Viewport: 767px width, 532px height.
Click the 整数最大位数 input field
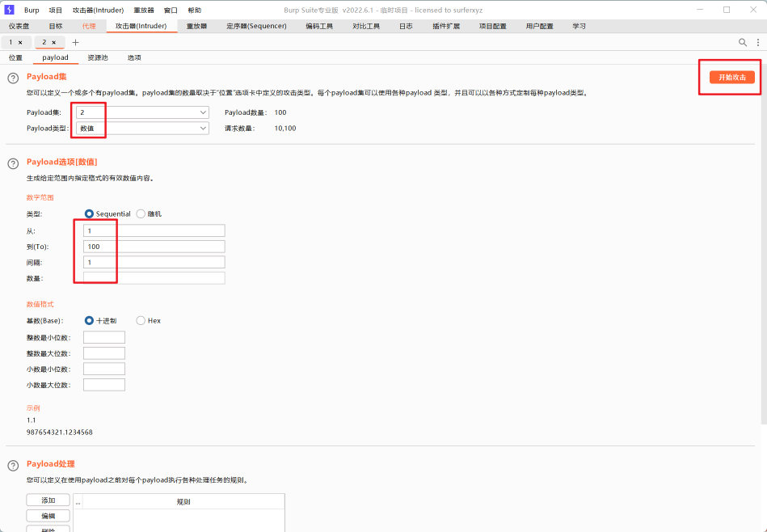(x=104, y=353)
